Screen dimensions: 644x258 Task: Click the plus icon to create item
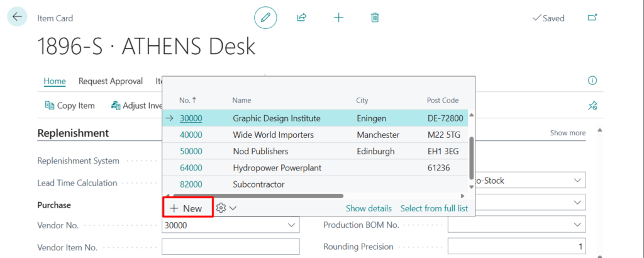coord(338,18)
